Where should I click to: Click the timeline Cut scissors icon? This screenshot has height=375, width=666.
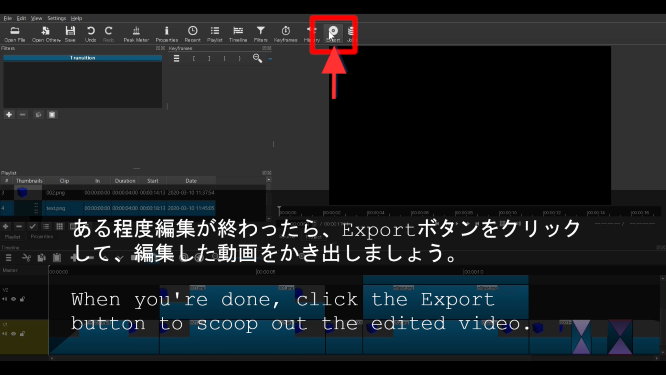26,257
